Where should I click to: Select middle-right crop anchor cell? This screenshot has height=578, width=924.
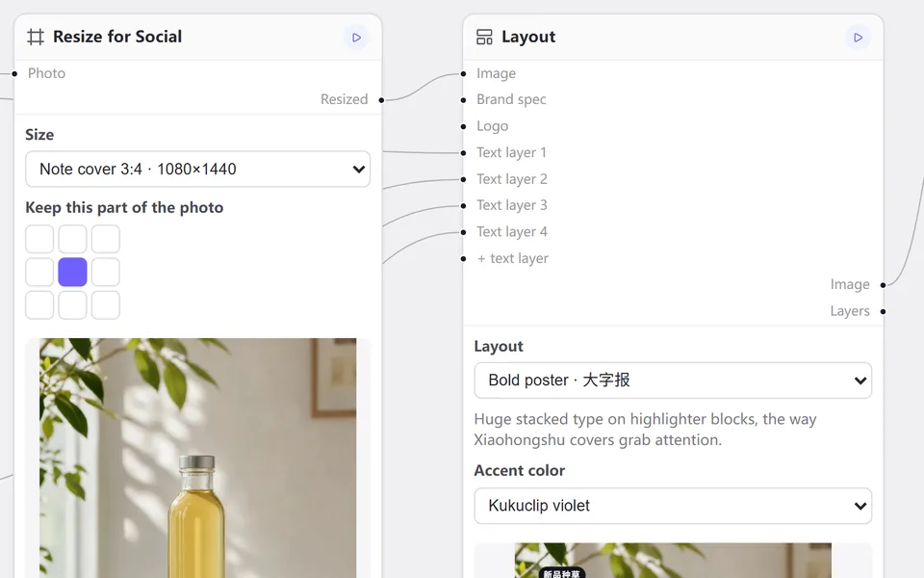click(106, 272)
